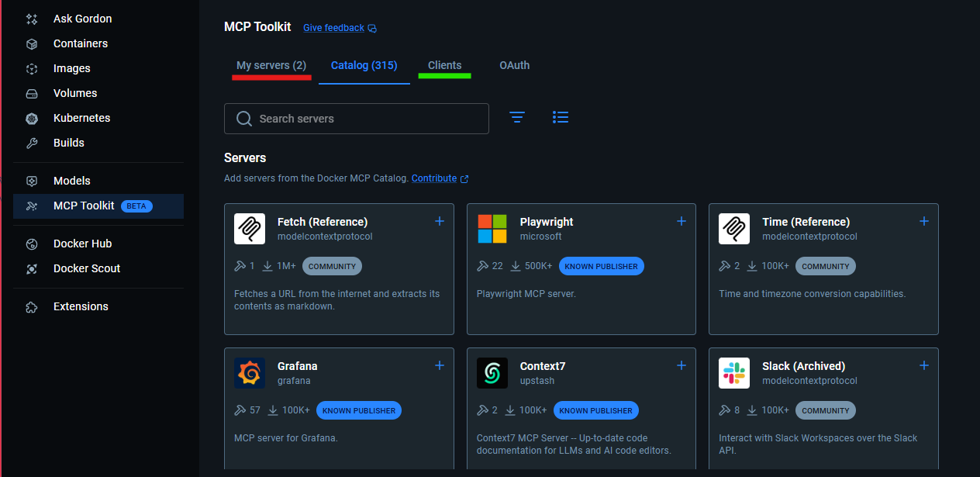
Task: Click the Docker Hub icon
Action: [x=32, y=244]
